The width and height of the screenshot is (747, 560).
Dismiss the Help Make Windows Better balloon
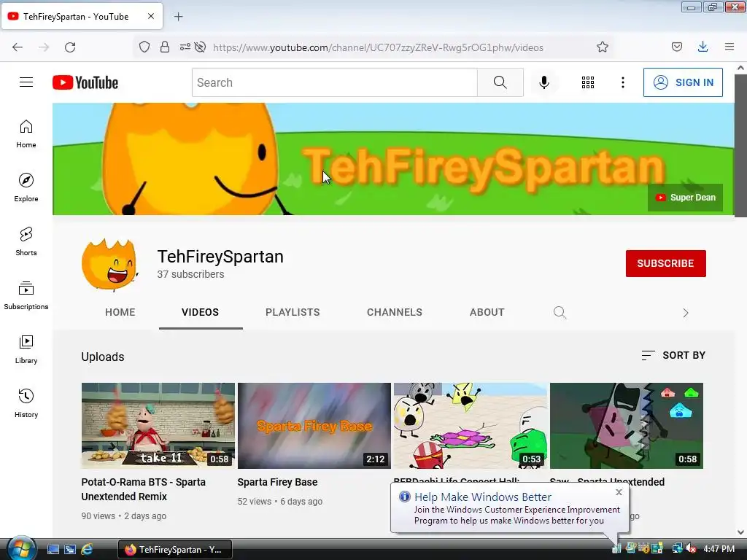pyautogui.click(x=619, y=492)
